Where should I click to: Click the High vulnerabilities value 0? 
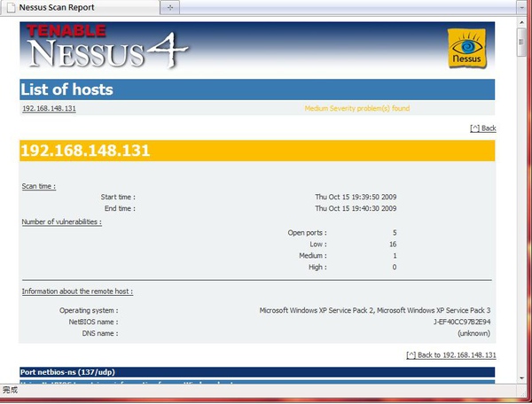point(395,267)
